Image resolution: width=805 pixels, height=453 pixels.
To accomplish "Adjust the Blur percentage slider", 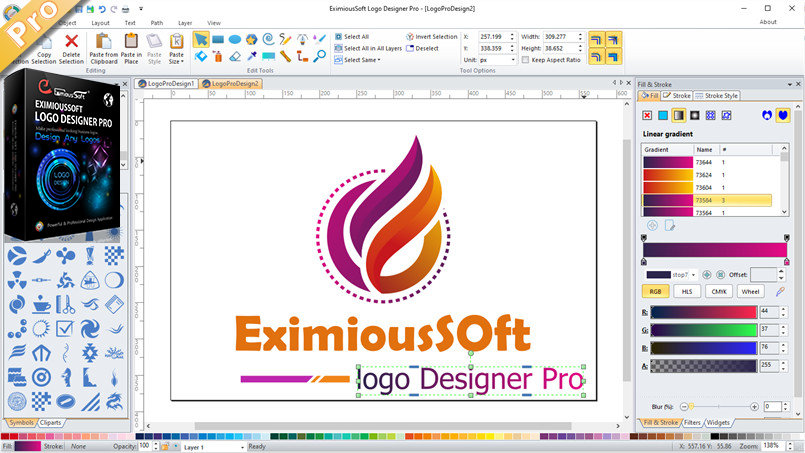I will pos(687,407).
